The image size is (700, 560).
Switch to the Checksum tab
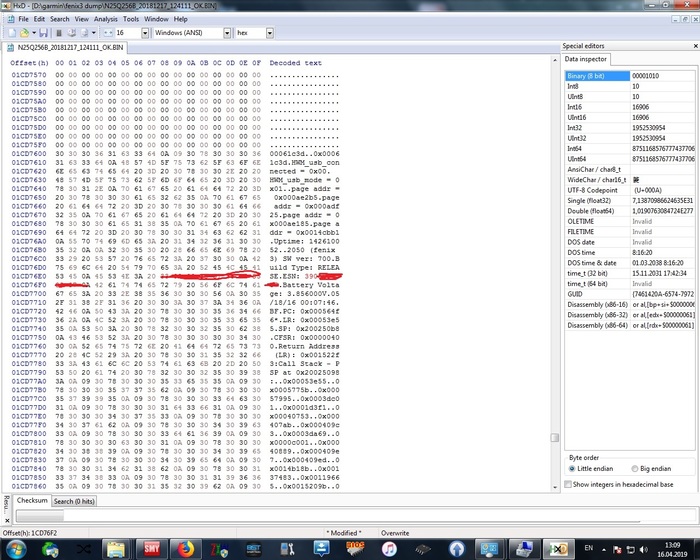32,501
